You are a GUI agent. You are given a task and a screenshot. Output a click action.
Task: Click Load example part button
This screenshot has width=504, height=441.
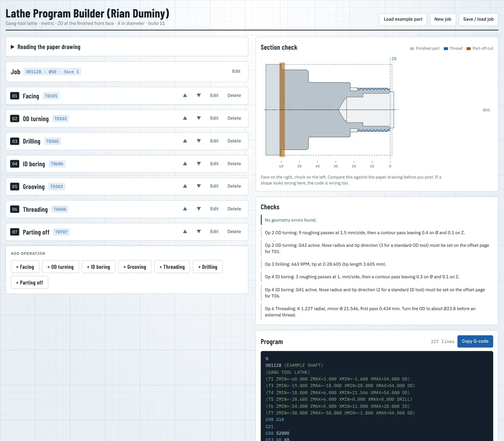403,19
